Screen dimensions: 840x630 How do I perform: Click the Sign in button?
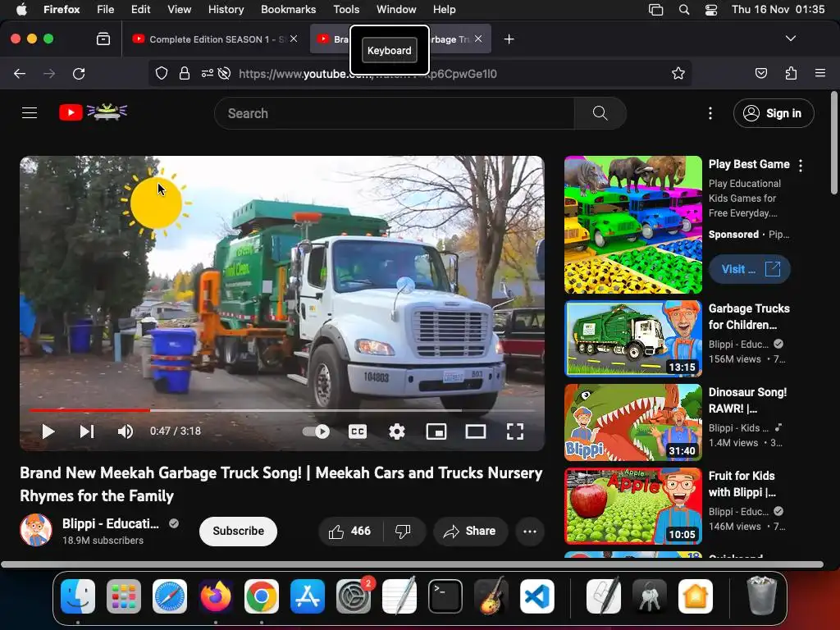(x=774, y=113)
